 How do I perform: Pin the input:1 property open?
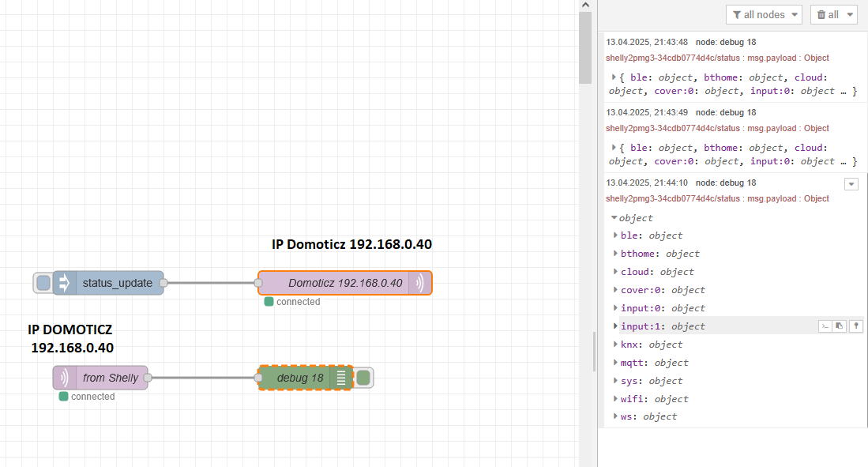[x=856, y=326]
